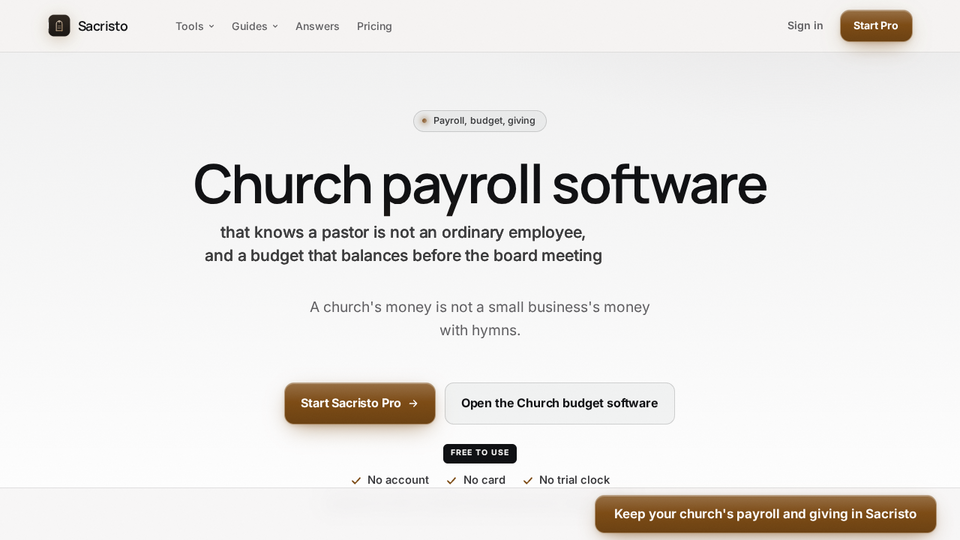
Task: Click the arrow icon in Start Sacristo Pro
Action: point(413,403)
